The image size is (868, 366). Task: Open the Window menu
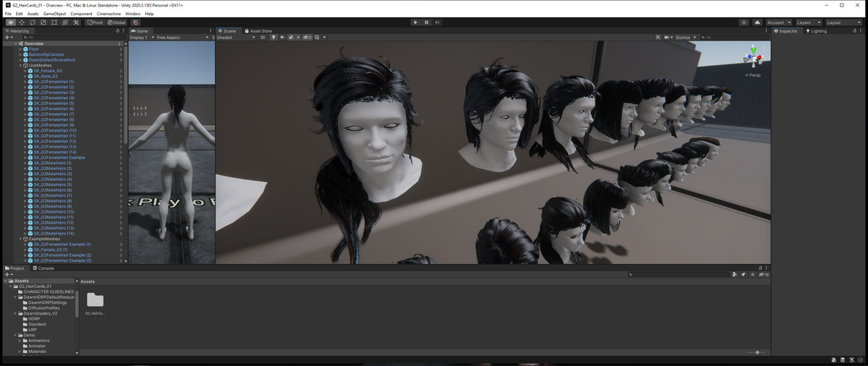click(132, 14)
